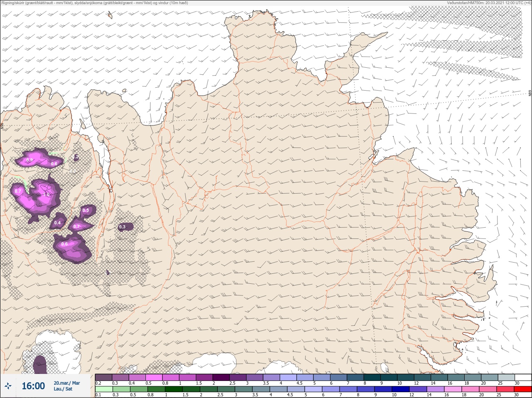
Task: Click the 4.5 label under the upper legend row
Action: tap(300, 383)
